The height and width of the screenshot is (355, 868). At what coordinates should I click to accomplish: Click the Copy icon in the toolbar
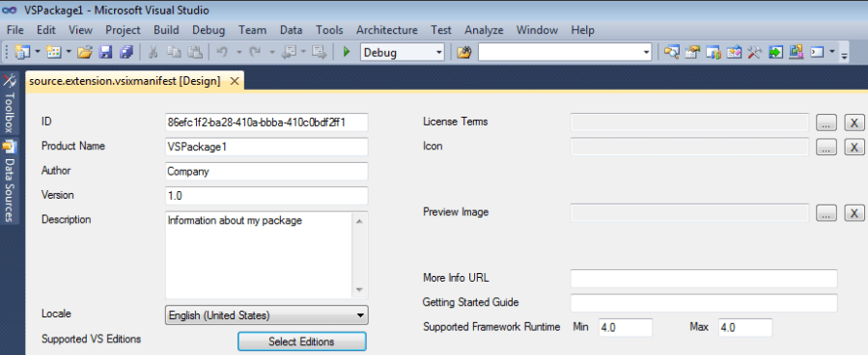point(174,52)
